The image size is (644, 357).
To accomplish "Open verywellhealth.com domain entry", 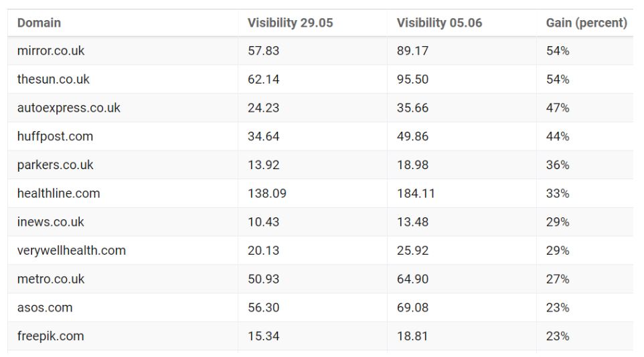I will tap(72, 250).
